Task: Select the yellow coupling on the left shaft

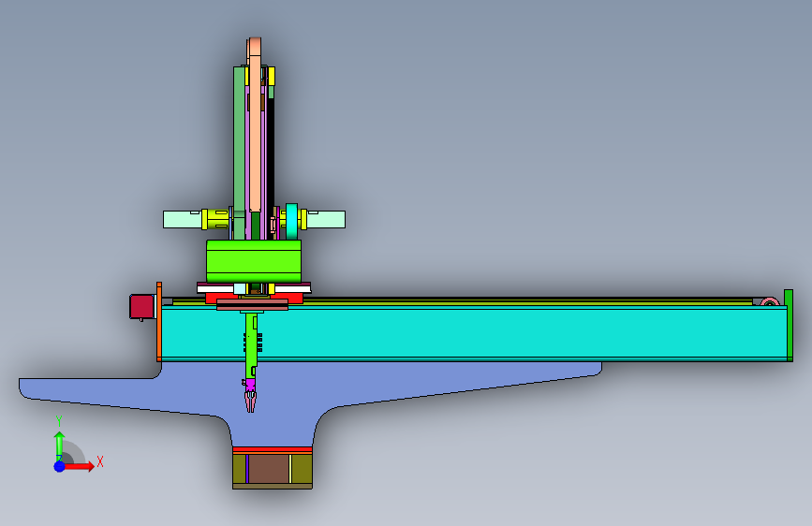Action: pyautogui.click(x=215, y=220)
